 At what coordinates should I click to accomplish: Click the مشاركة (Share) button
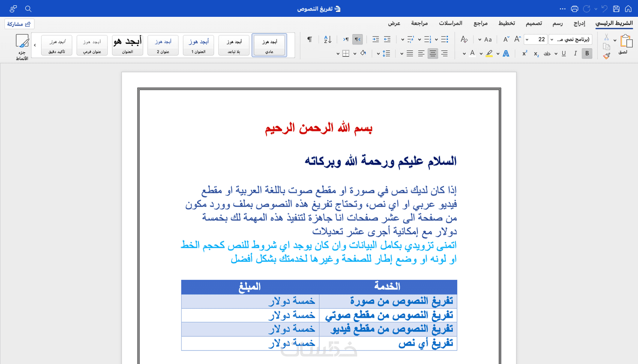(x=20, y=24)
